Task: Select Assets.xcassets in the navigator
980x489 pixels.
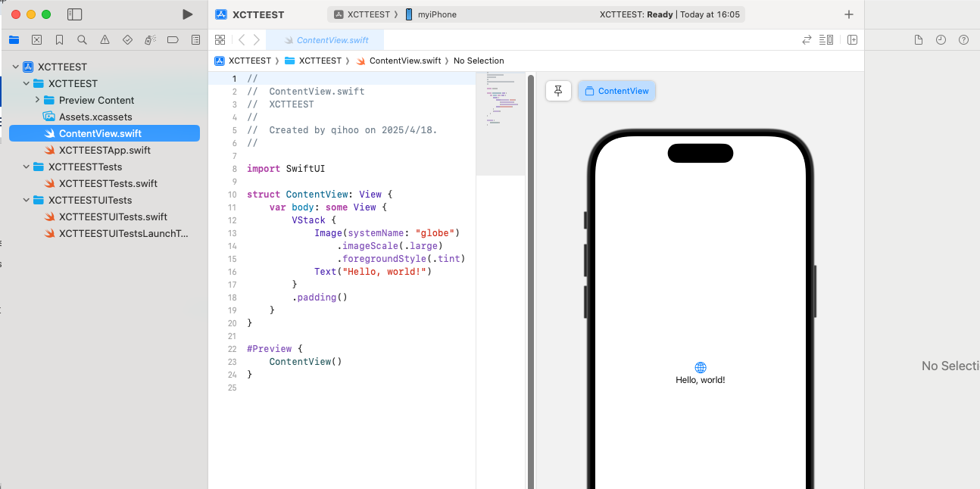Action: 105,117
